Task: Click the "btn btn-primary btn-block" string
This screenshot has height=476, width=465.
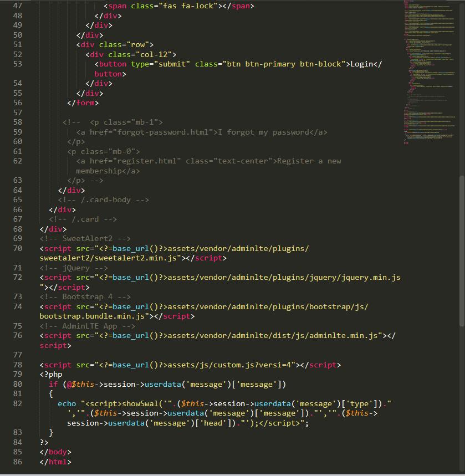Action: pyautogui.click(x=284, y=64)
